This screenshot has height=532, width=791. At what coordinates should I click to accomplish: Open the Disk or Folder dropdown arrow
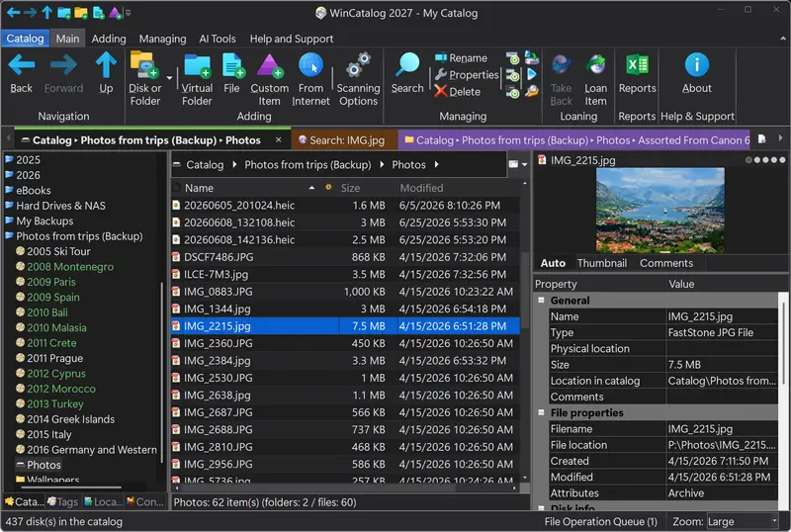tap(169, 78)
